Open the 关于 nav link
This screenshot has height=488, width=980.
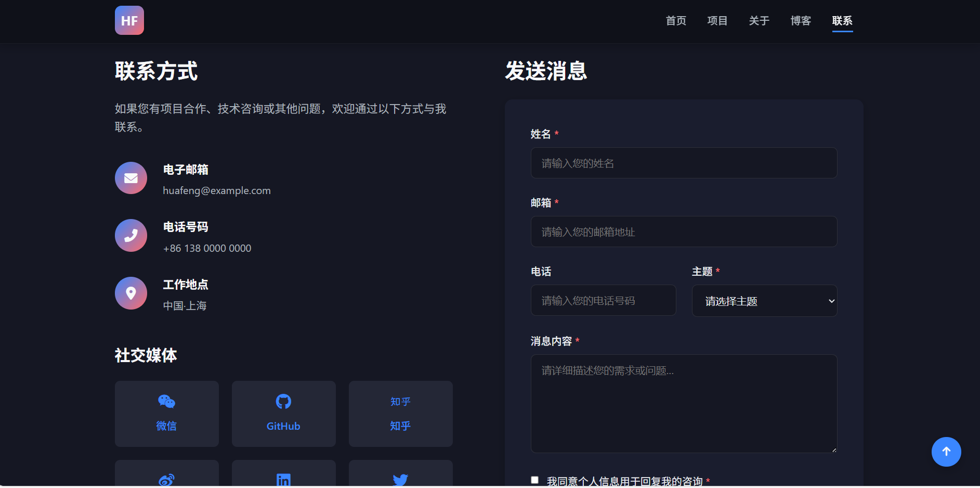coord(759,21)
